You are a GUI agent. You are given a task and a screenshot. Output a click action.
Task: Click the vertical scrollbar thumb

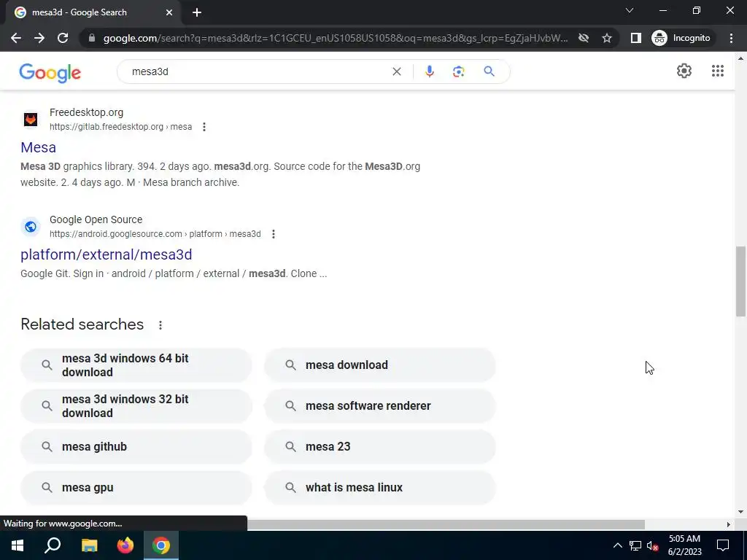pyautogui.click(x=740, y=281)
